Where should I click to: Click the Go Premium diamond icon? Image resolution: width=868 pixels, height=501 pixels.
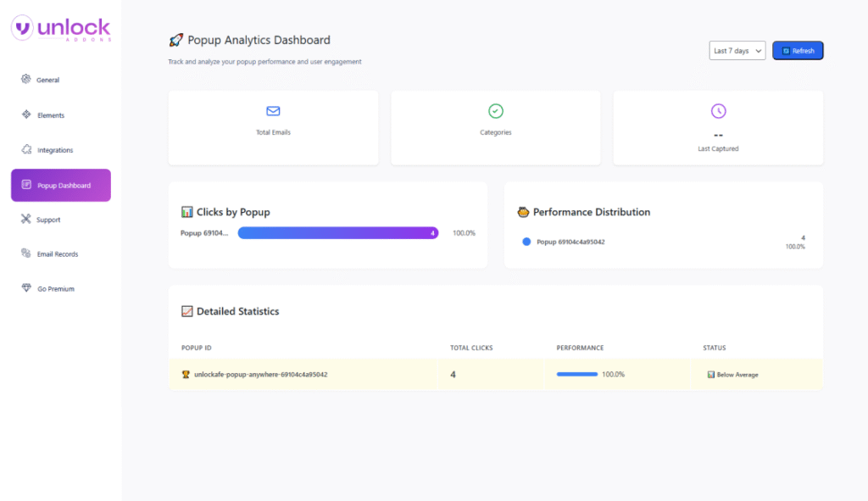(x=26, y=288)
